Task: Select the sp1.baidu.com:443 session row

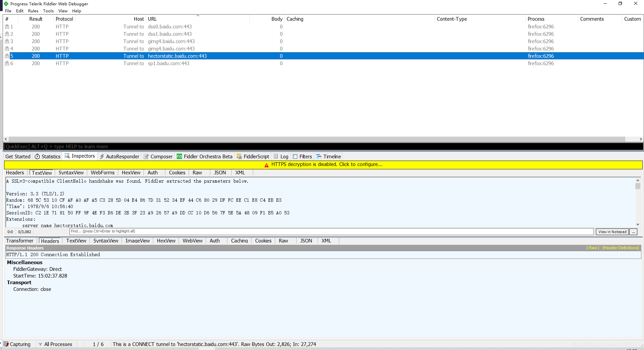Action: pos(323,63)
